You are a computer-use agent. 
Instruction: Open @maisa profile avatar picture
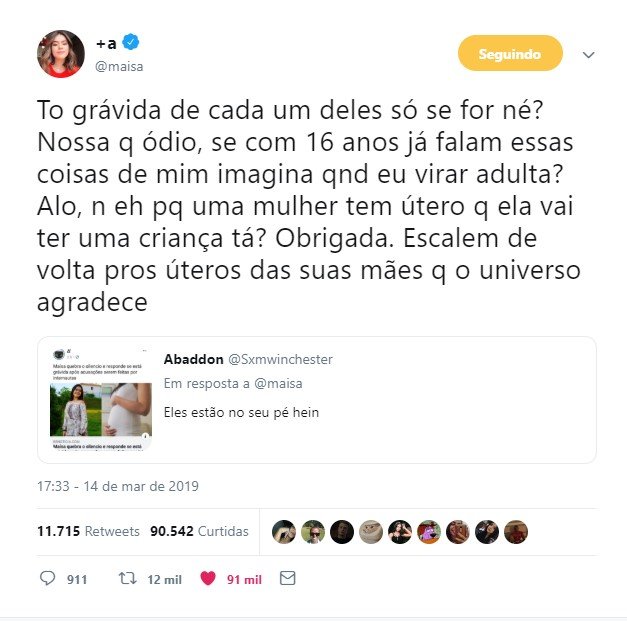61,54
